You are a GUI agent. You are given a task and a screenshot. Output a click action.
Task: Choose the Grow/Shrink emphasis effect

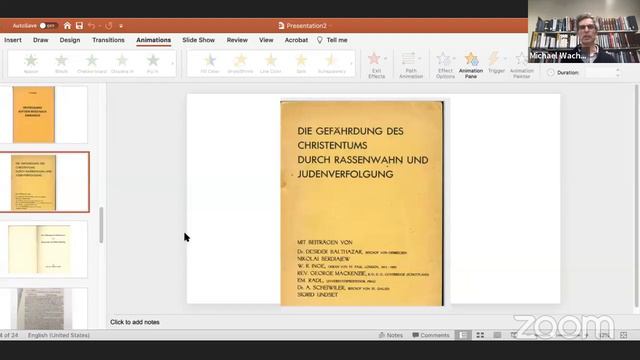coord(240,64)
